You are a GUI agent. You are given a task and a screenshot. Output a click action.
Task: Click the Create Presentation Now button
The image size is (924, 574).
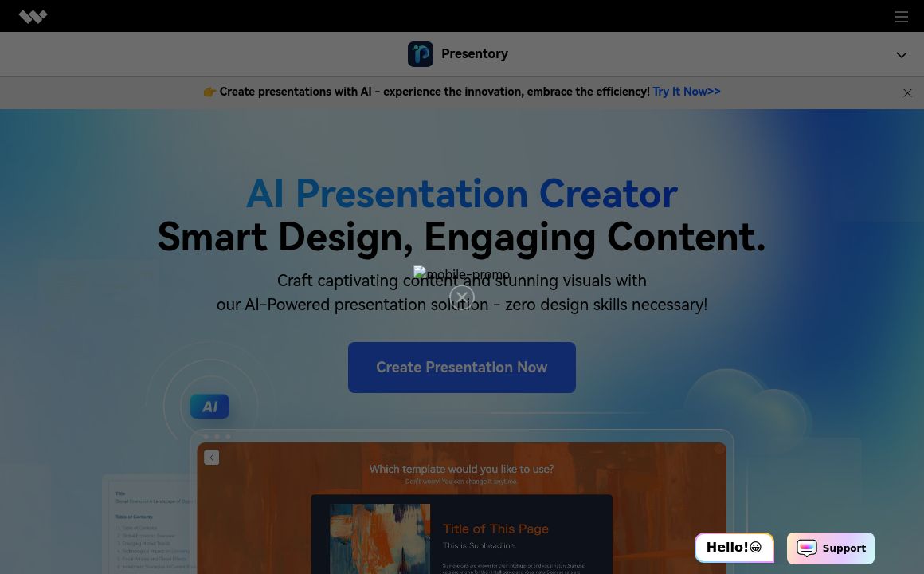coord(462,368)
